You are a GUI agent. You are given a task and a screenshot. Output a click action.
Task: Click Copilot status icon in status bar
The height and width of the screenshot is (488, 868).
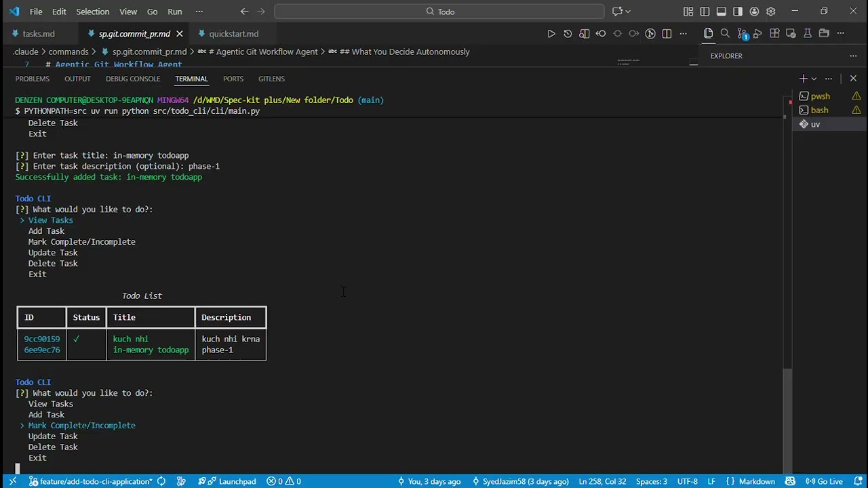[x=790, y=481]
